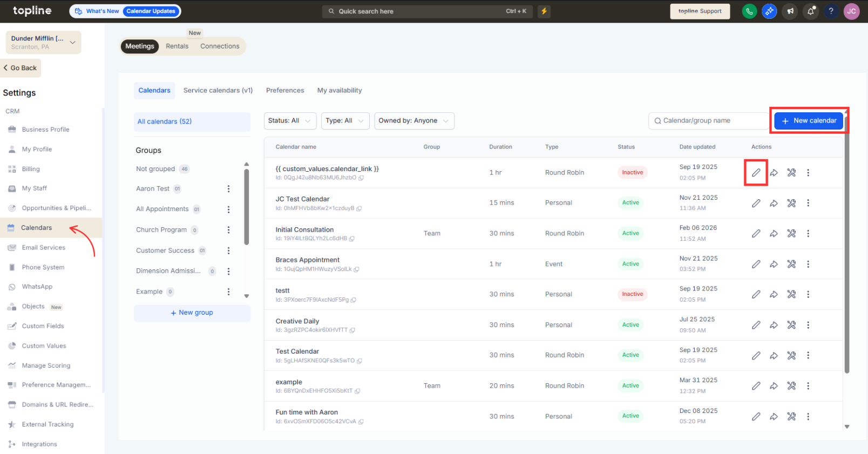This screenshot has width=868, height=454.
Task: Open the Preferences tab
Action: click(x=285, y=91)
